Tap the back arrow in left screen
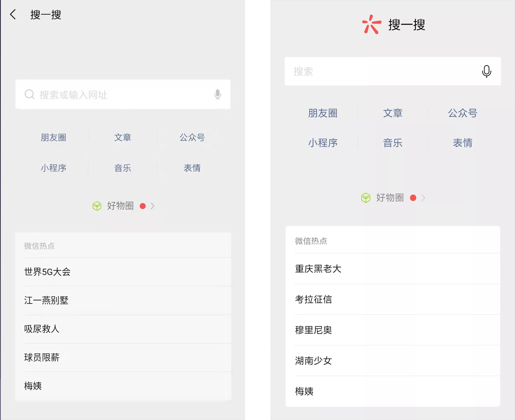 click(x=13, y=14)
